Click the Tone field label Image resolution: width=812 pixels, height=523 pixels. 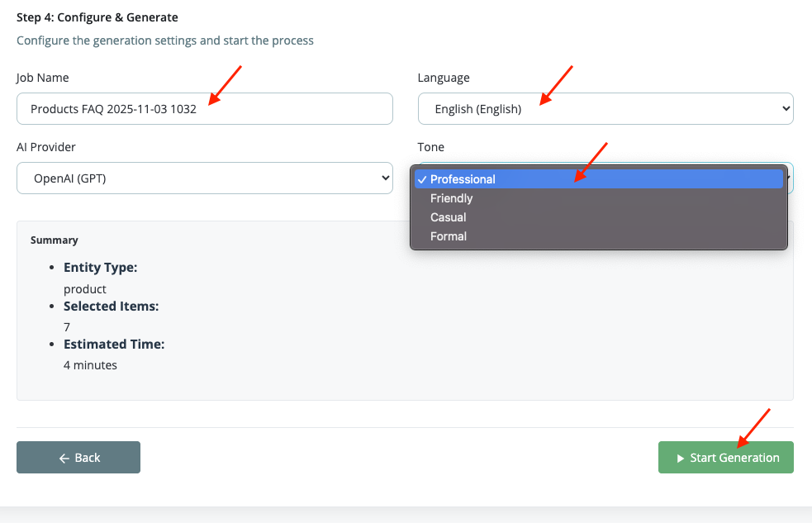point(431,147)
